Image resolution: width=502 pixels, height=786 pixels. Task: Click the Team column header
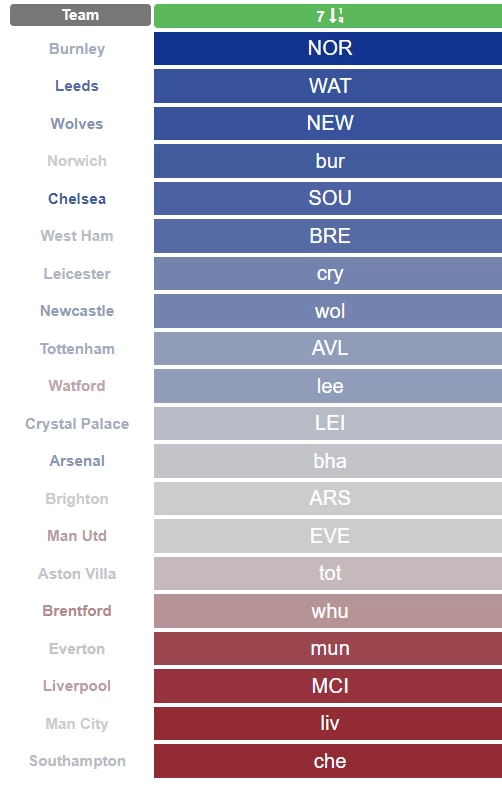[80, 15]
